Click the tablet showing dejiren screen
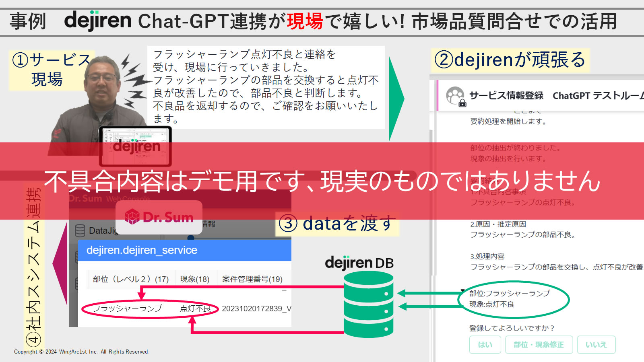644x362 pixels. coord(135,146)
